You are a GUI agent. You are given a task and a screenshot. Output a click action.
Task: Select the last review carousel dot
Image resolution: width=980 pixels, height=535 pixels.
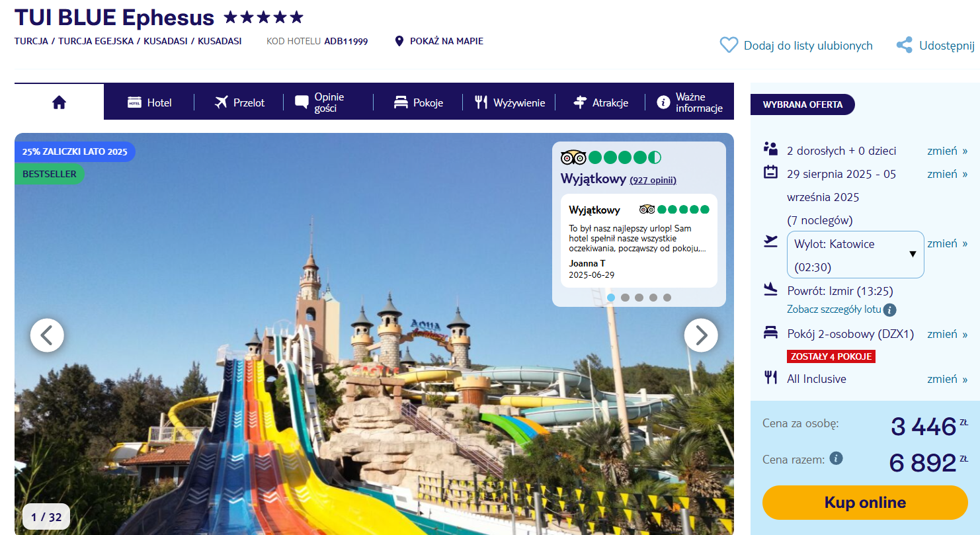(x=667, y=298)
